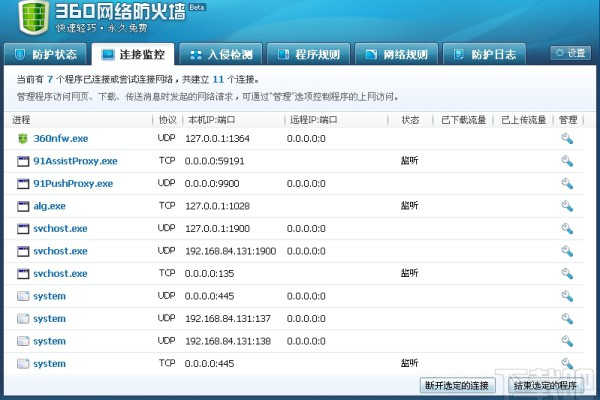Click the 监听 status of alg.exe
This screenshot has width=600, height=400.
[x=409, y=206]
